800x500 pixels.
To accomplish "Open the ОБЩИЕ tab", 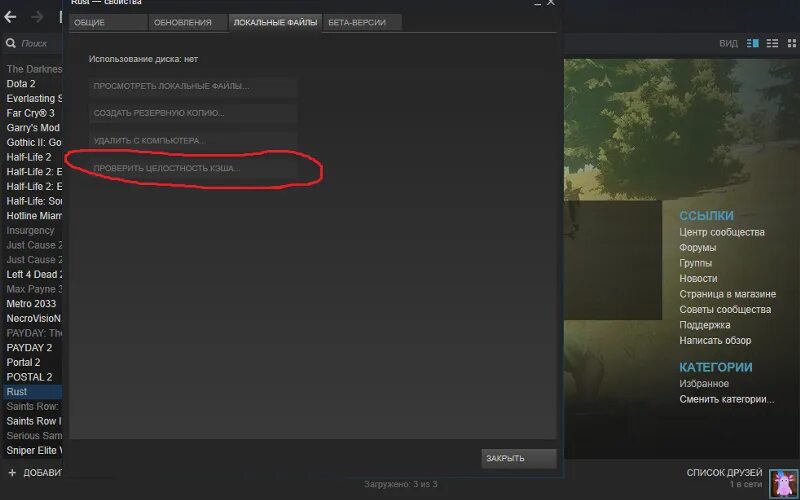I will (108, 22).
